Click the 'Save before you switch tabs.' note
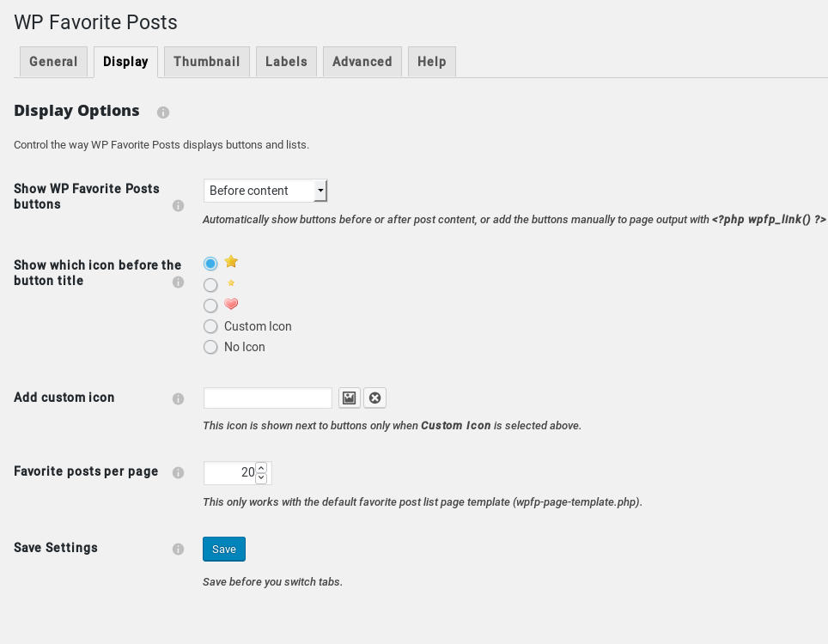 point(272,581)
